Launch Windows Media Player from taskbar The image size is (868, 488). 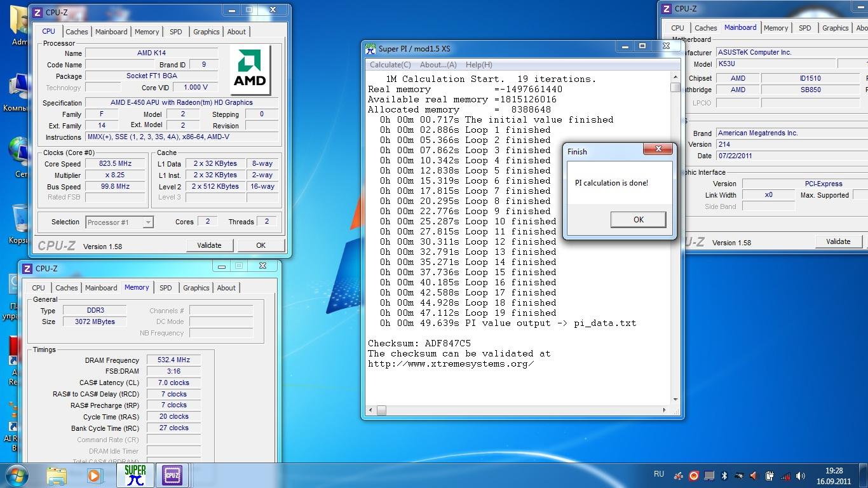tap(94, 475)
